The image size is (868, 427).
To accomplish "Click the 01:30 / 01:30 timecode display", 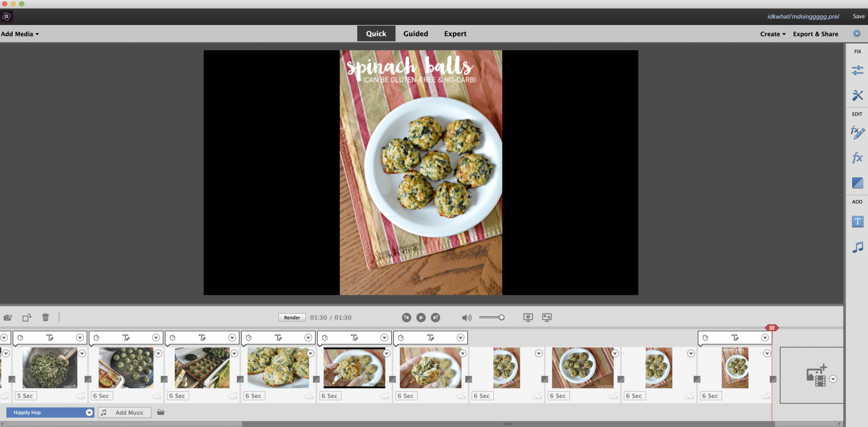I will point(331,318).
